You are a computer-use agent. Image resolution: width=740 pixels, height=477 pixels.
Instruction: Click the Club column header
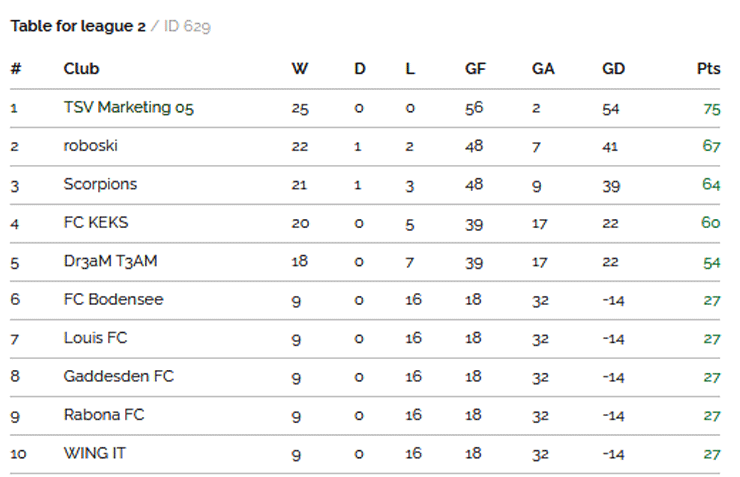[x=81, y=69]
